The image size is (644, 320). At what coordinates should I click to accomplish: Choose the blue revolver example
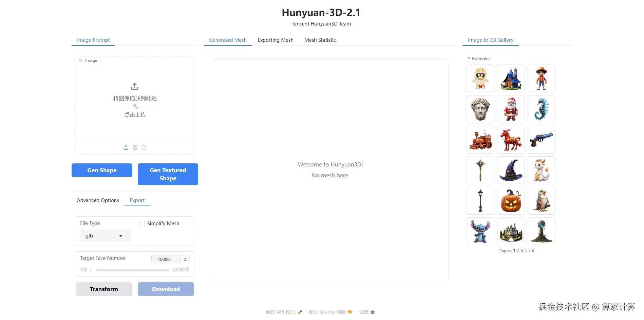pyautogui.click(x=542, y=140)
